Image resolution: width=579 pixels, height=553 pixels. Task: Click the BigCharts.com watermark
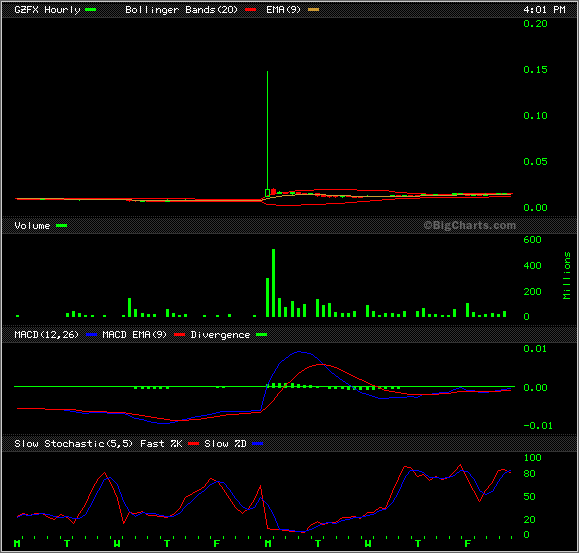pyautogui.click(x=469, y=225)
